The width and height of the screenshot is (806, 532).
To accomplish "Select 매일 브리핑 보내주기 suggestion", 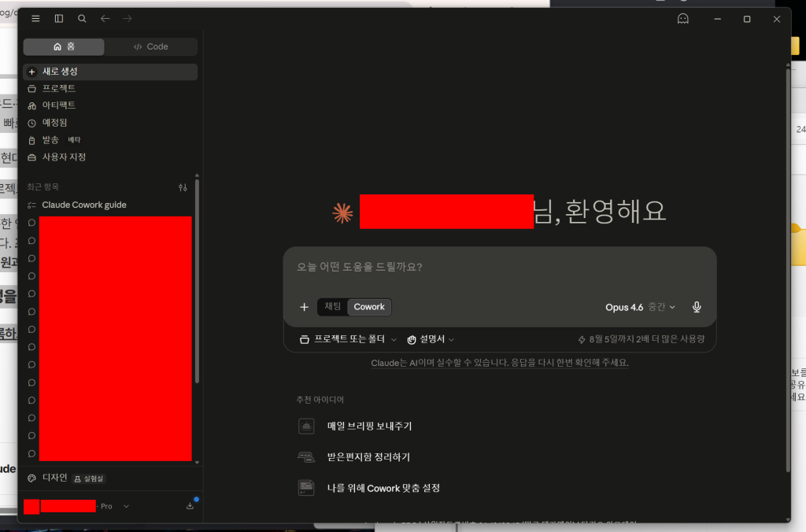I will click(369, 426).
